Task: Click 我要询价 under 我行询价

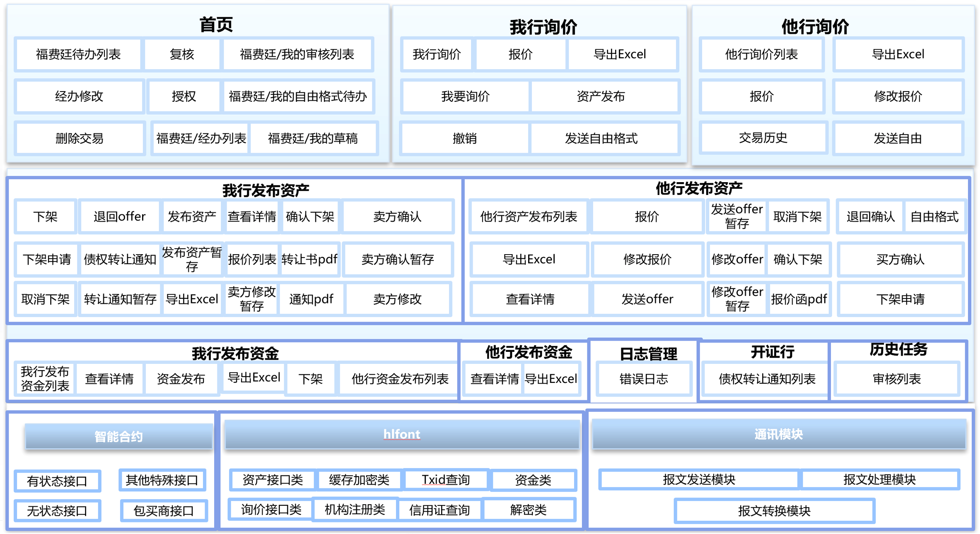Action: coord(465,96)
